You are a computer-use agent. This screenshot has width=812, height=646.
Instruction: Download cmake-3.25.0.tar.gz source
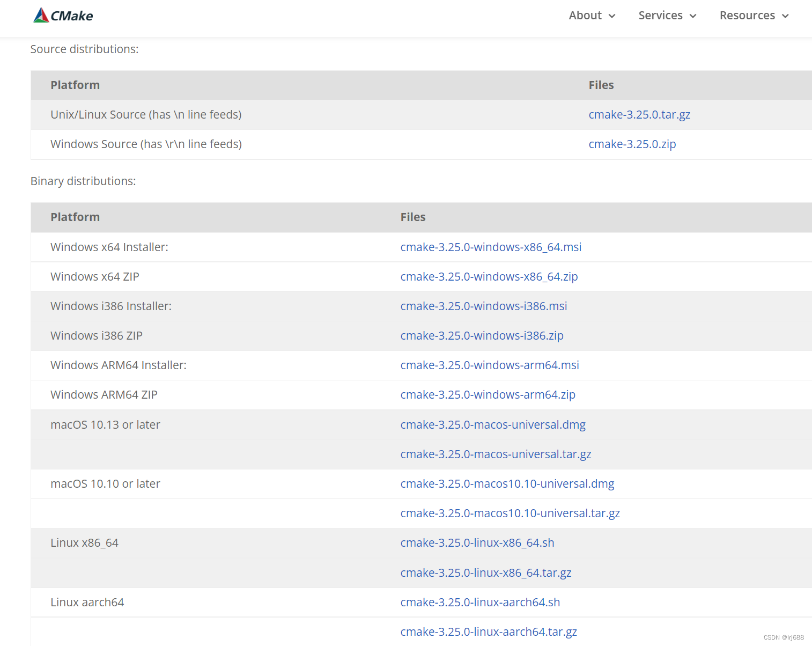[639, 114]
